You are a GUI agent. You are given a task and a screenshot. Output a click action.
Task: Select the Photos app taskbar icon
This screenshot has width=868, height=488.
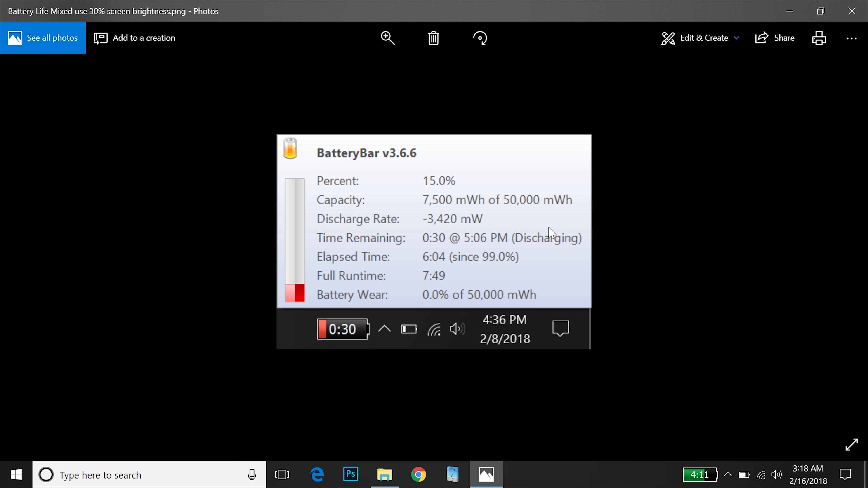[486, 474]
